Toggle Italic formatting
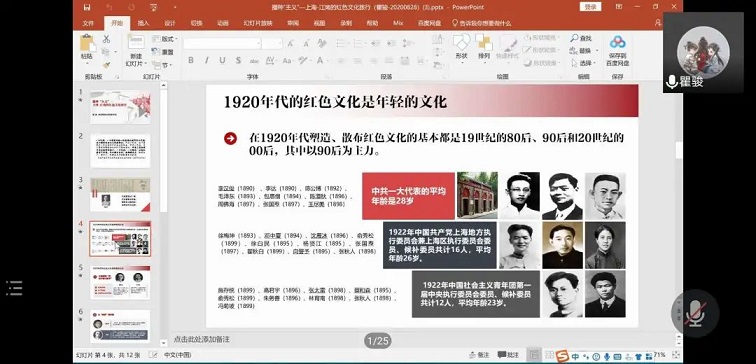The width and height of the screenshot is (756, 364). 206,60
